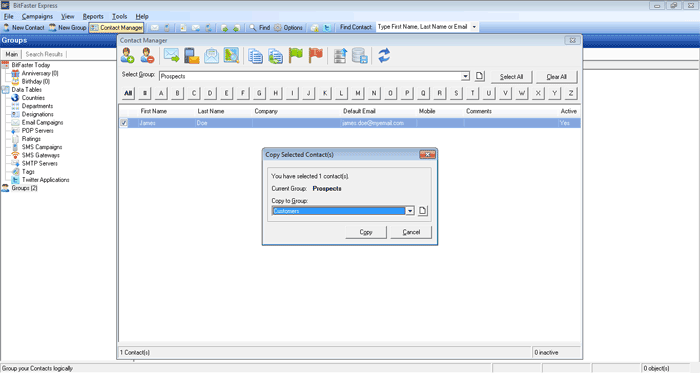Screen dimensions: 700x373
Task: Switch to the Search Results tab
Action: pyautogui.click(x=44, y=54)
